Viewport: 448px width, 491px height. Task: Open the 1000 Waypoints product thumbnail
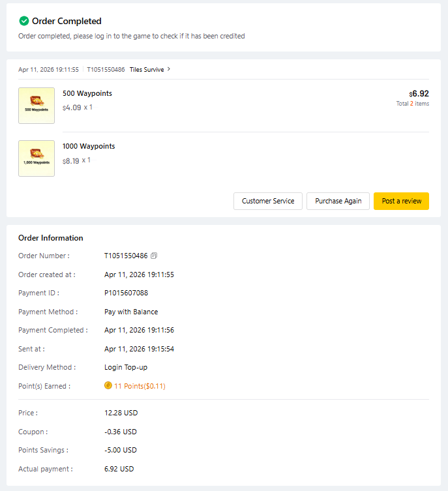(x=37, y=158)
